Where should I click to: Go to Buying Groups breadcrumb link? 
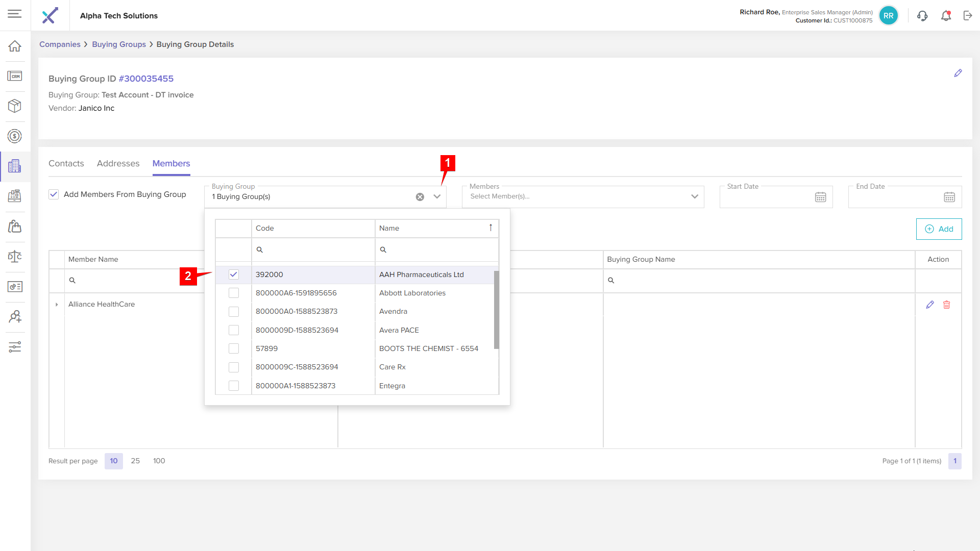[118, 44]
